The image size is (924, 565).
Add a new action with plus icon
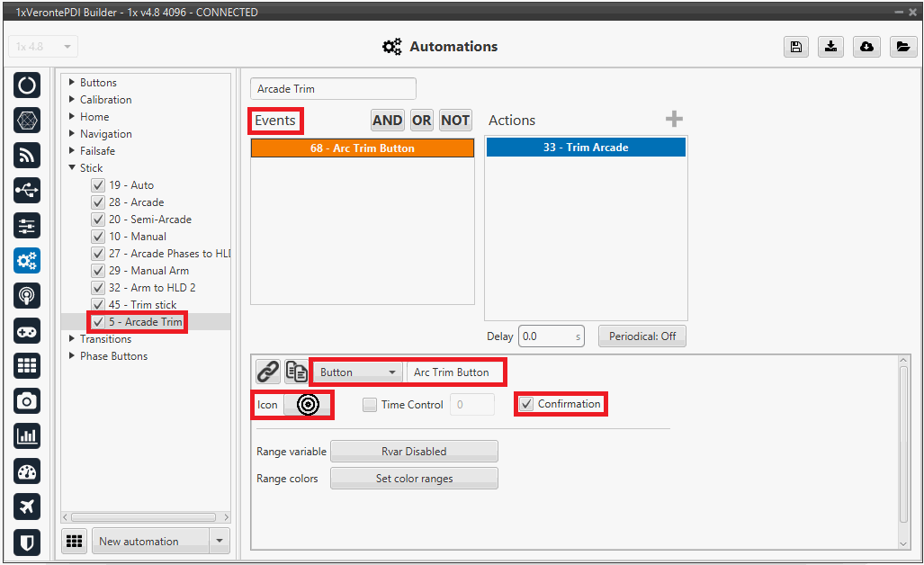click(x=674, y=120)
